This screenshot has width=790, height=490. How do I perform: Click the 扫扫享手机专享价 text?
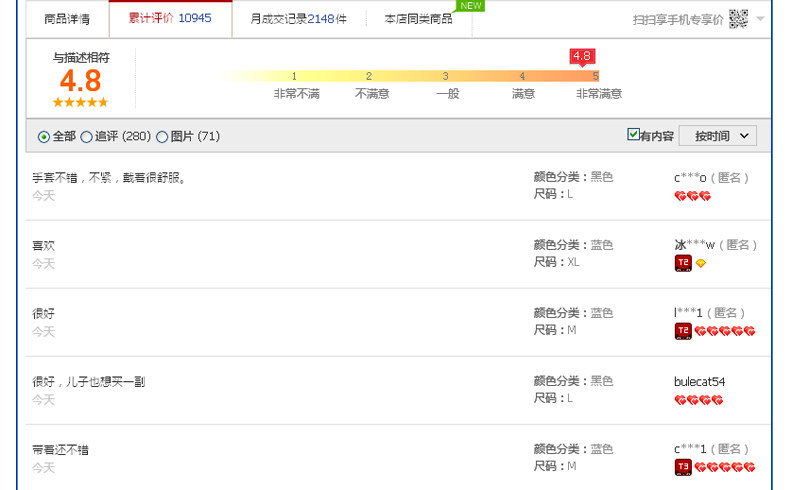click(x=678, y=19)
